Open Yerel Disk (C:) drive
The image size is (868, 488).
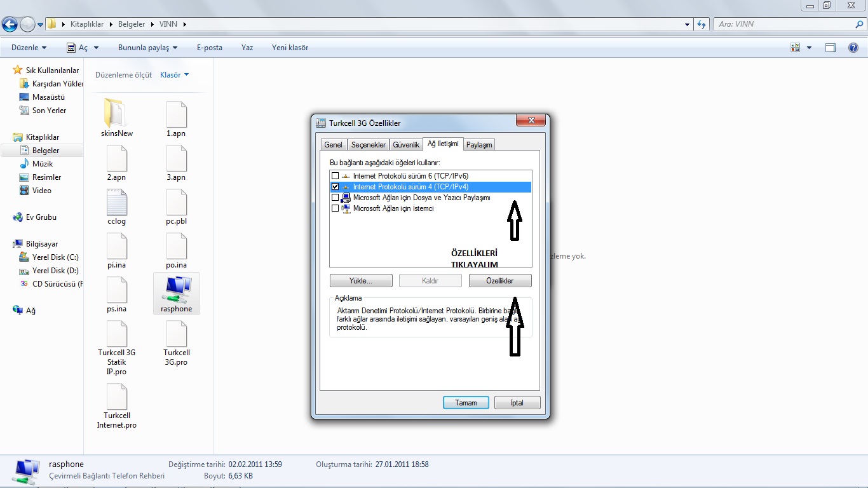(50, 257)
